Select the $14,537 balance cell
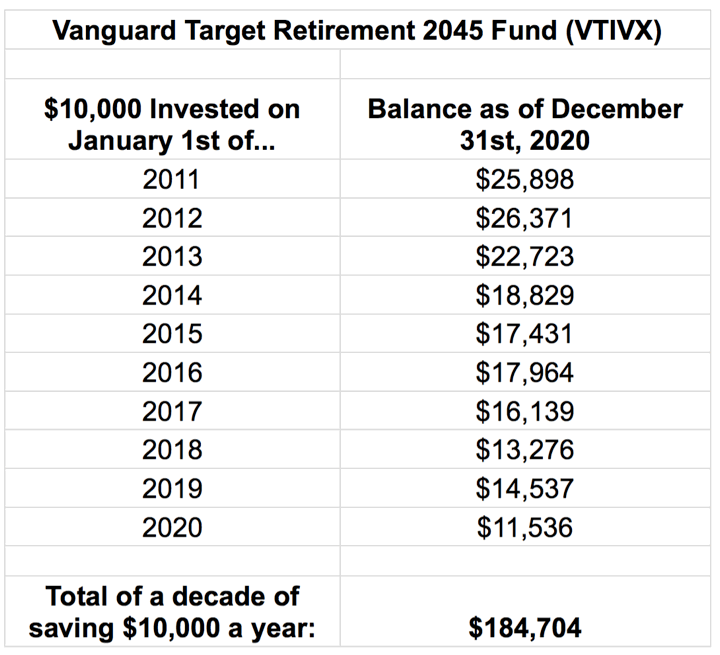The height and width of the screenshot is (655, 720). (x=525, y=489)
